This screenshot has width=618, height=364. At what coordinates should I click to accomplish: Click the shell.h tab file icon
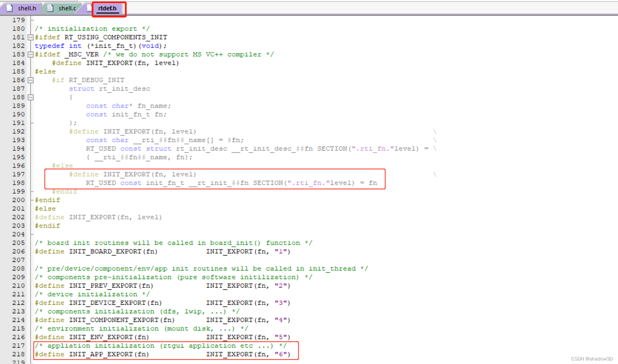10,8
